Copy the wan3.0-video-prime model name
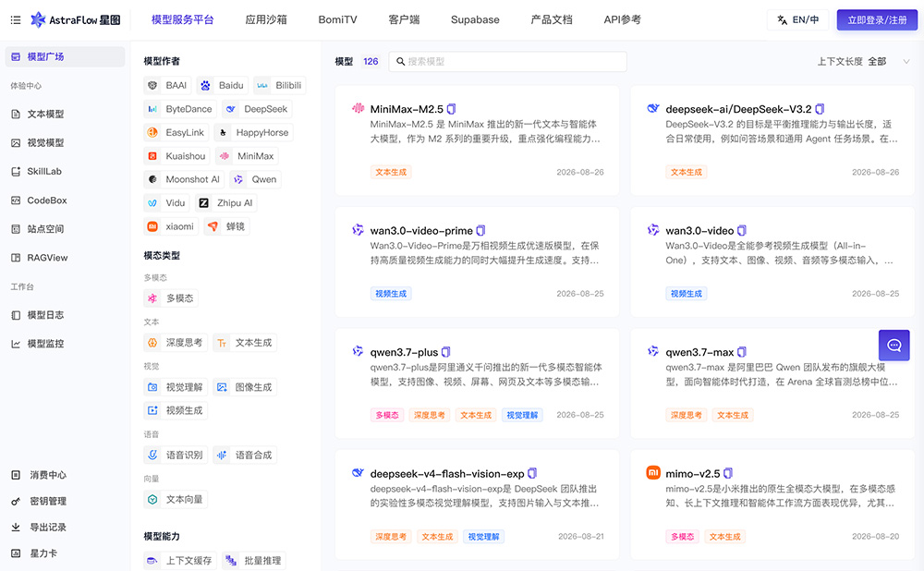The height and width of the screenshot is (571, 924). [x=480, y=230]
